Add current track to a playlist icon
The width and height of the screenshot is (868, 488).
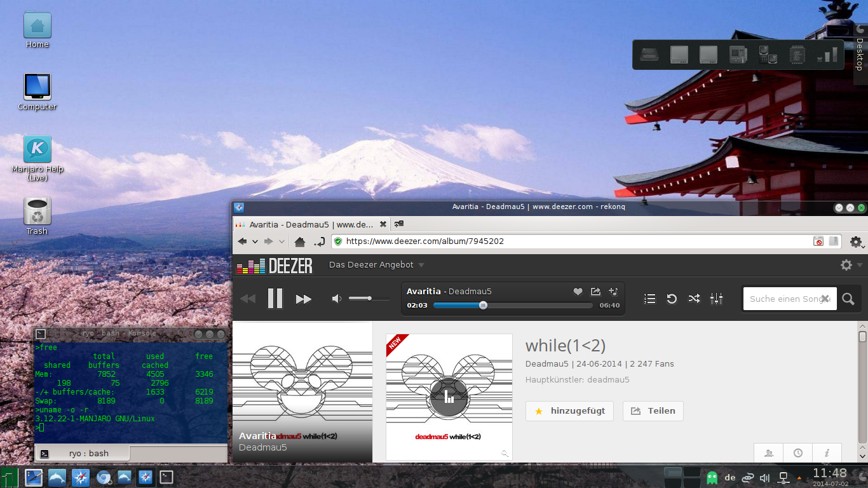tap(613, 292)
